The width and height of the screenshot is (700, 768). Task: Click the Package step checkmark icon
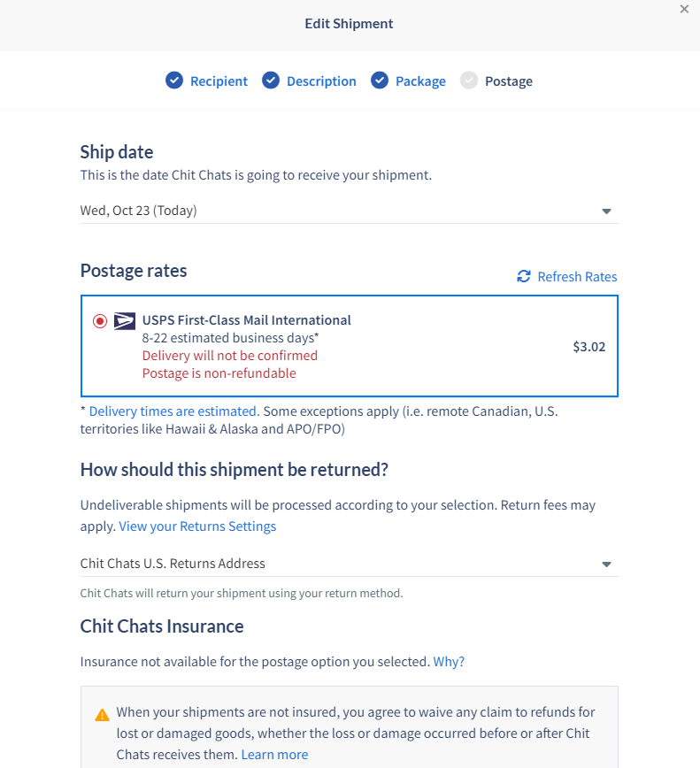380,80
